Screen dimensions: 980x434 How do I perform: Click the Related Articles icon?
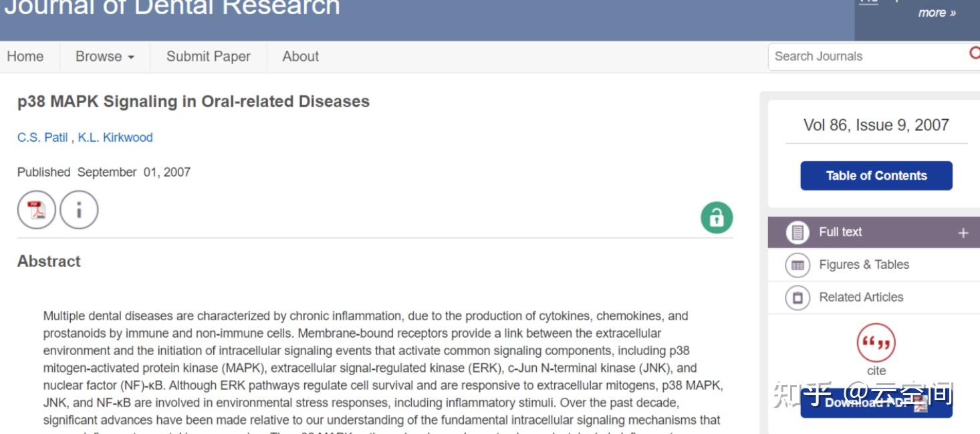[x=797, y=298]
